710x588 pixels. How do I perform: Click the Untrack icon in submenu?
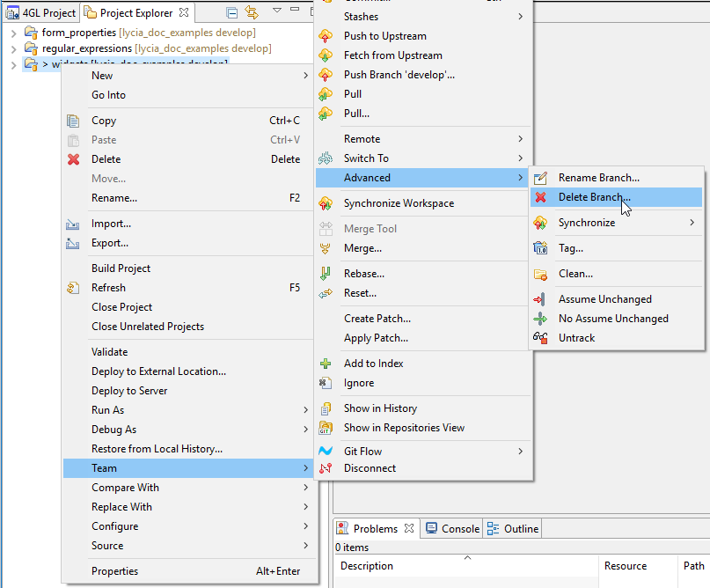541,338
